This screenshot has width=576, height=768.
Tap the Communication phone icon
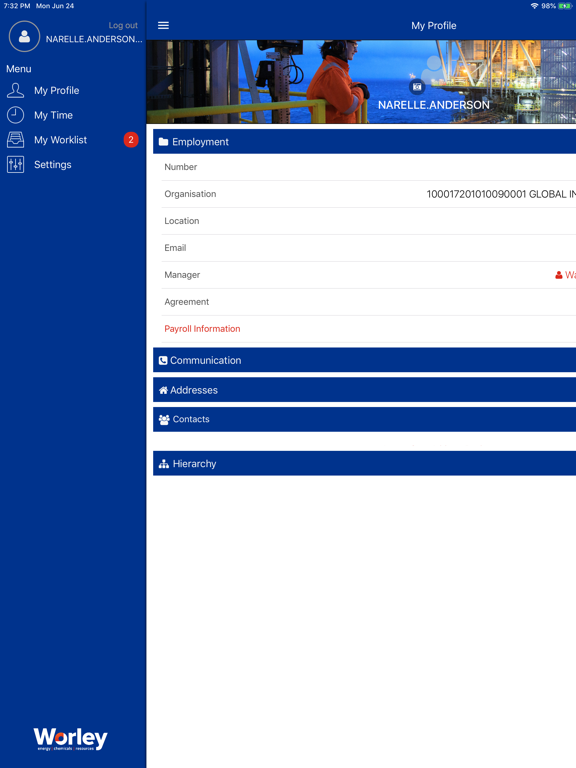coord(163,360)
